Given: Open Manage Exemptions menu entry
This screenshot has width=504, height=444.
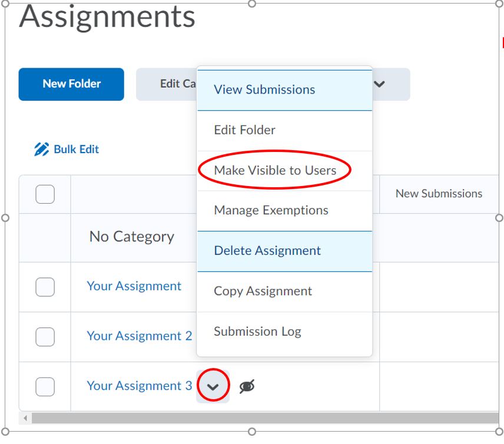Looking at the screenshot, I should pos(271,210).
